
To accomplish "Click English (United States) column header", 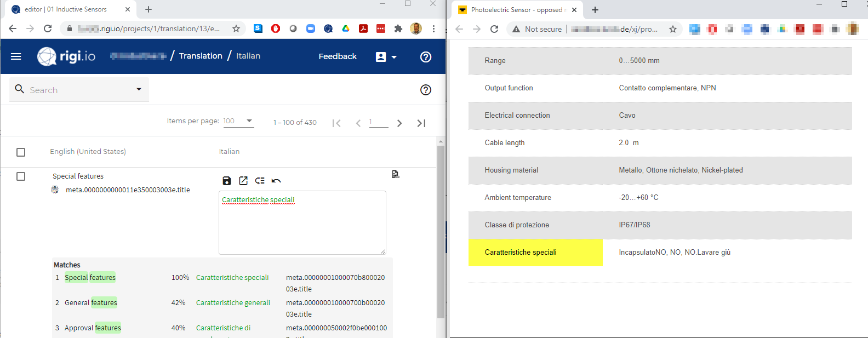I will tap(88, 152).
